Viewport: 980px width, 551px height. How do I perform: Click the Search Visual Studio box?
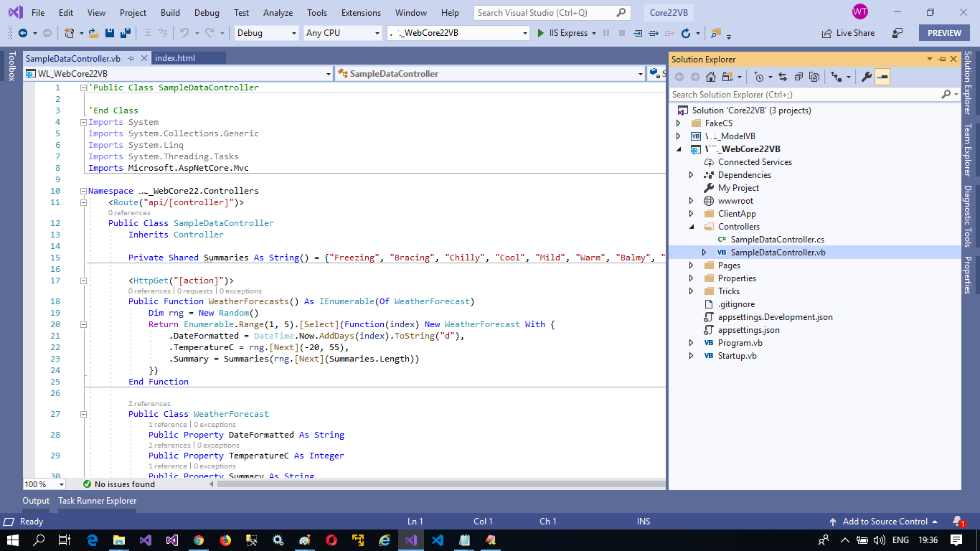pyautogui.click(x=552, y=13)
